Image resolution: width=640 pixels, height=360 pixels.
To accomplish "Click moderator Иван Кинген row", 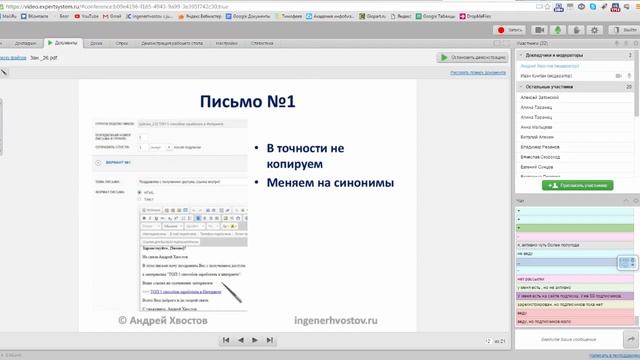I will 575,76.
